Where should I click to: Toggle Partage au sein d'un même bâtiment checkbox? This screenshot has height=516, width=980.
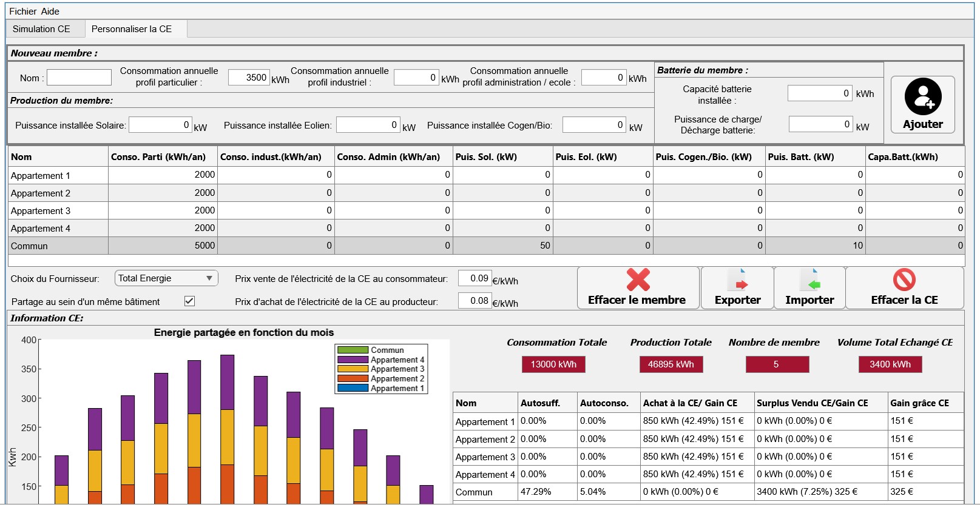(x=189, y=301)
